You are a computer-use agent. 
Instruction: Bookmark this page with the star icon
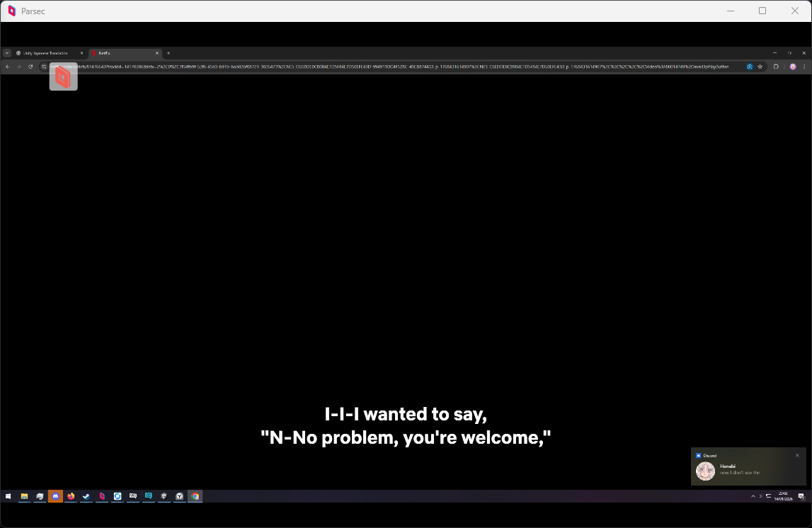coord(760,67)
